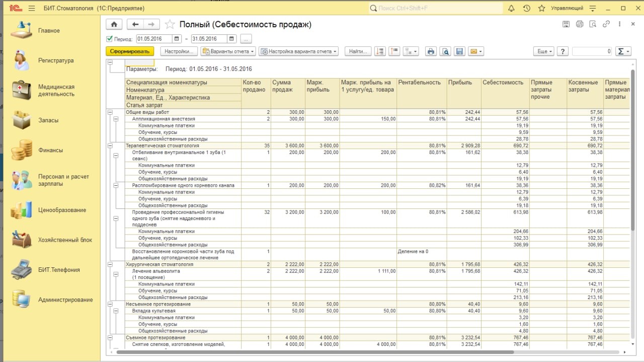Print the report with printer toolbar icon
The image size is (644, 362).
tap(431, 51)
